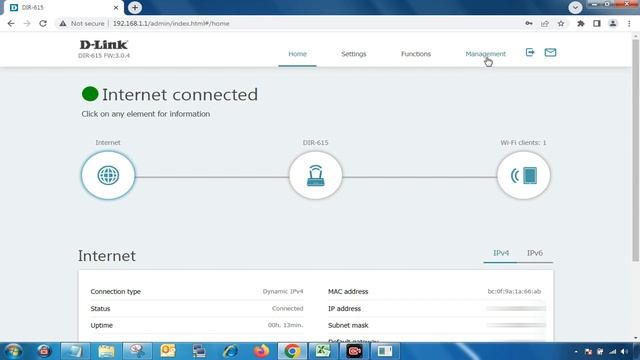This screenshot has width=640, height=360.
Task: Open Internet Explorer from the taskbar
Action: [230, 351]
